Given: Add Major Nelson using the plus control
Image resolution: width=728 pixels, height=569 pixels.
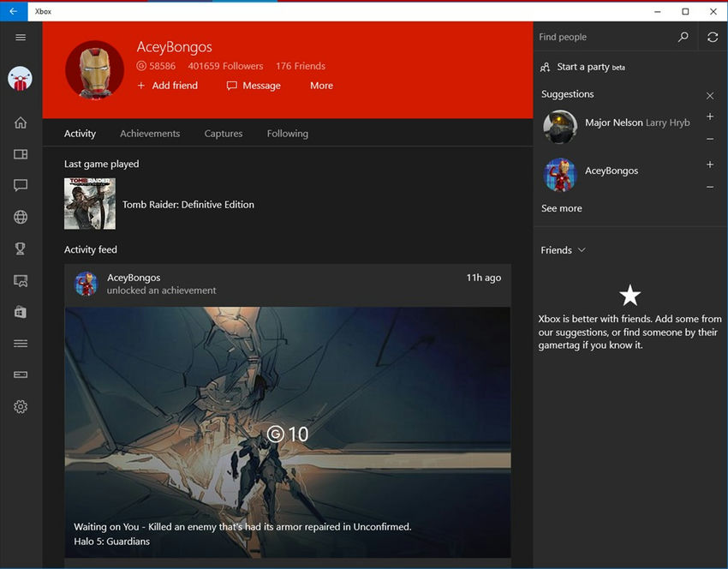Looking at the screenshot, I should point(710,117).
